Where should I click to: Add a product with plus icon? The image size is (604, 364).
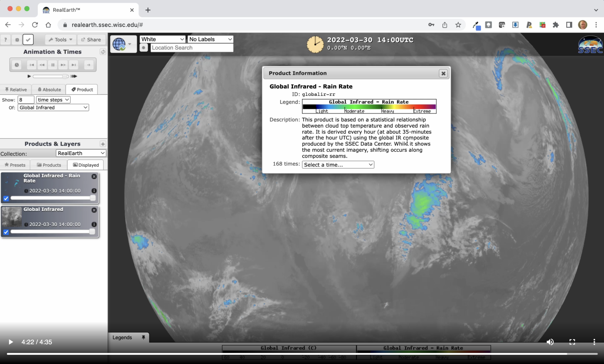point(103,144)
